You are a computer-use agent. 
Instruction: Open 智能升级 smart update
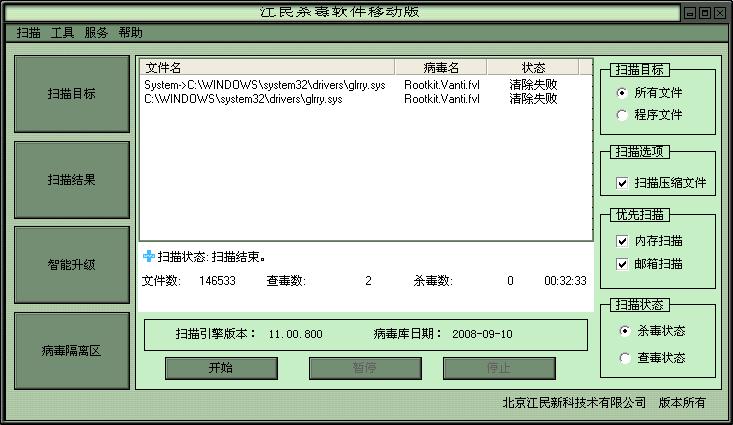(72, 265)
